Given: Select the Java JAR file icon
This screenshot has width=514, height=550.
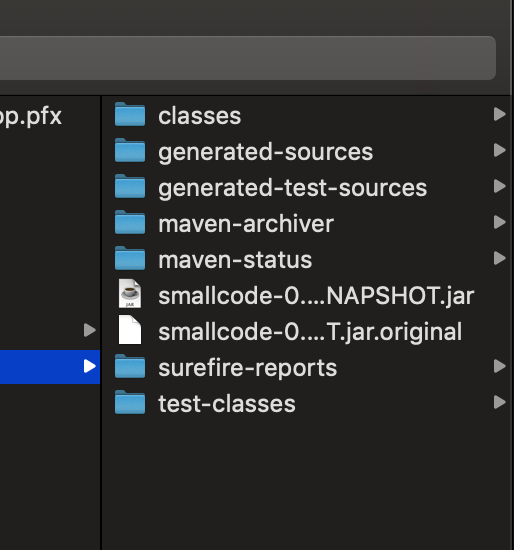Looking at the screenshot, I should [130, 294].
